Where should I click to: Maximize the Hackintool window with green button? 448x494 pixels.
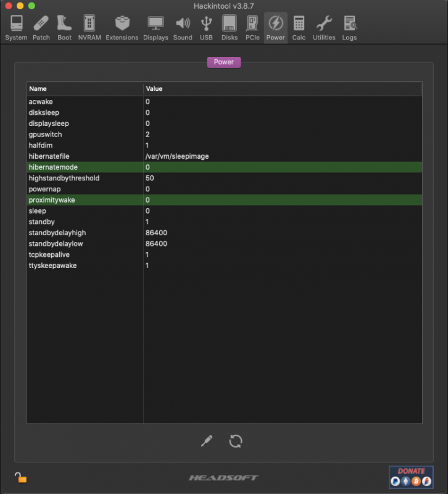(31, 6)
